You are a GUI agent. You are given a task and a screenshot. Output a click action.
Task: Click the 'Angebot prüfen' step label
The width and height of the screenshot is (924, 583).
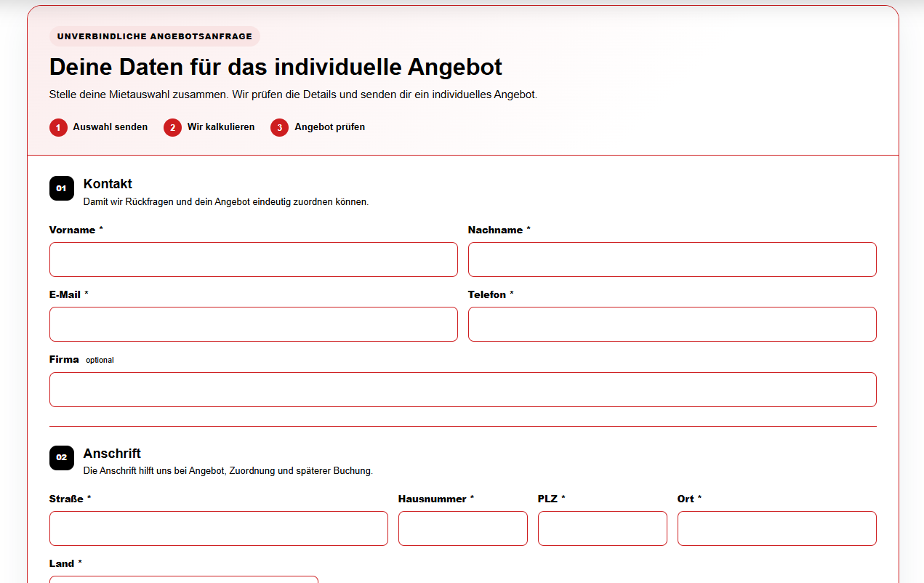pyautogui.click(x=330, y=127)
